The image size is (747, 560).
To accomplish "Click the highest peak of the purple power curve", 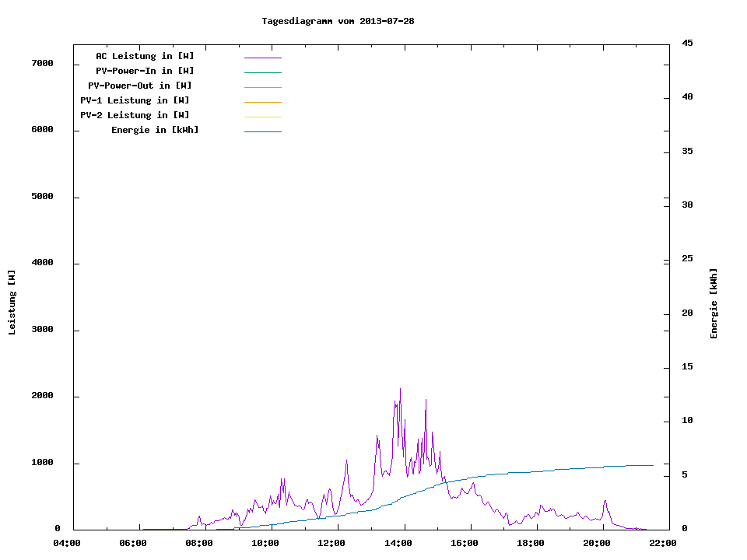I will (400, 390).
